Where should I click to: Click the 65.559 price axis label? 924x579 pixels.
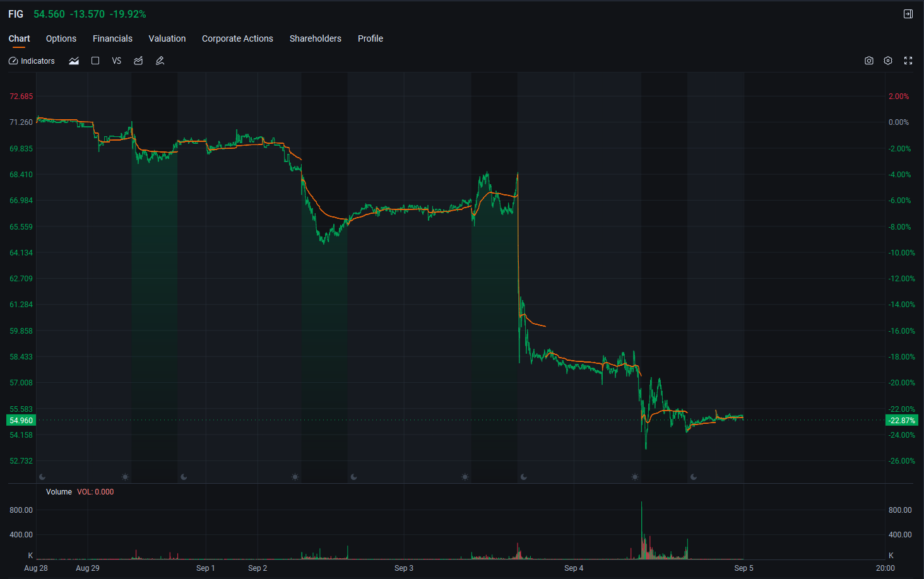[x=21, y=227]
